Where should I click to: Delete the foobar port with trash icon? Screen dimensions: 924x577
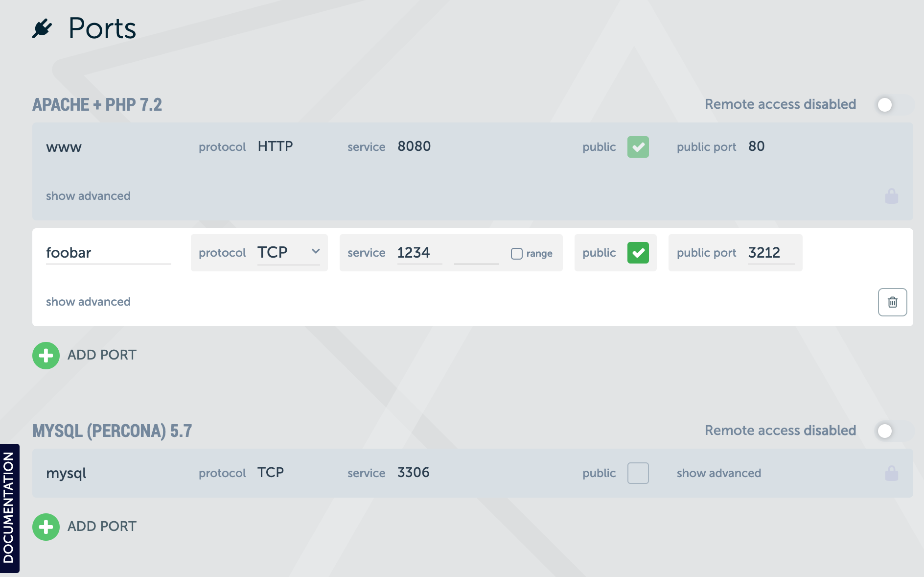[x=892, y=302]
